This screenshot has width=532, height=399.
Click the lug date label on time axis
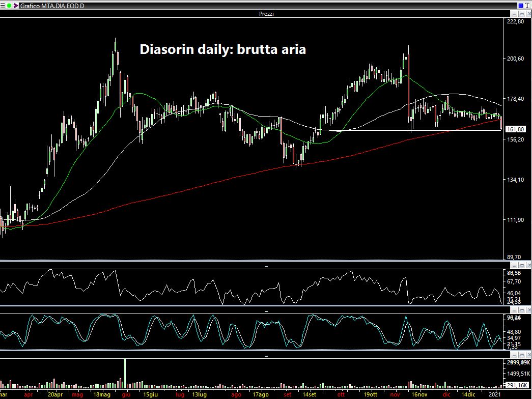click(x=180, y=394)
